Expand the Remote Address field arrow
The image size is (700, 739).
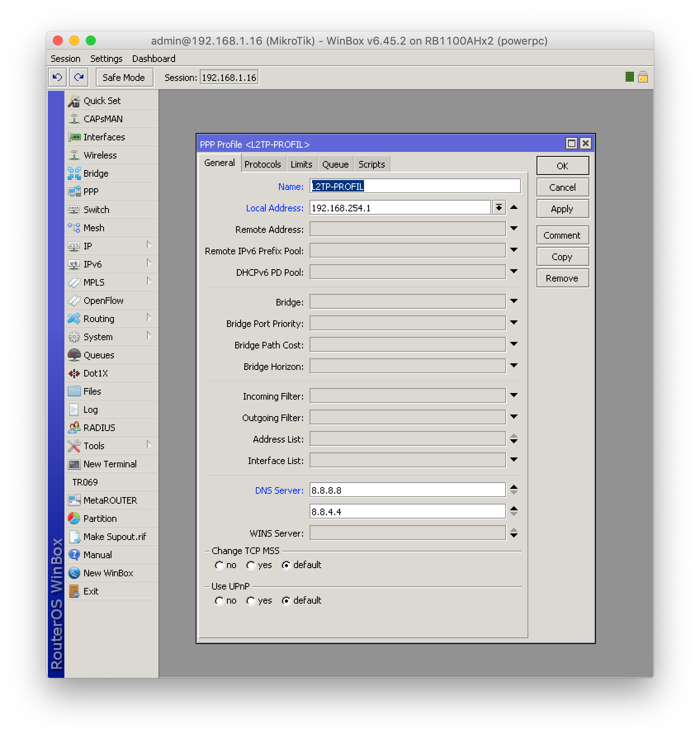point(513,228)
